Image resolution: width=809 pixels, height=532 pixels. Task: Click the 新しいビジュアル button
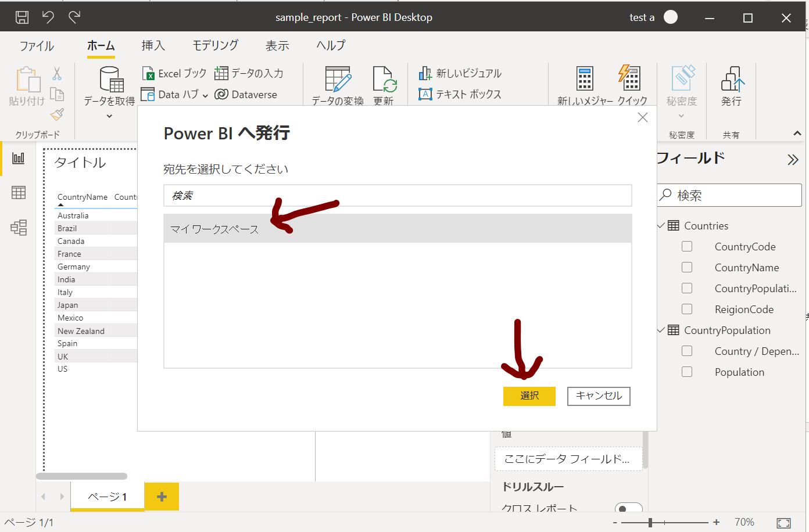[460, 73]
